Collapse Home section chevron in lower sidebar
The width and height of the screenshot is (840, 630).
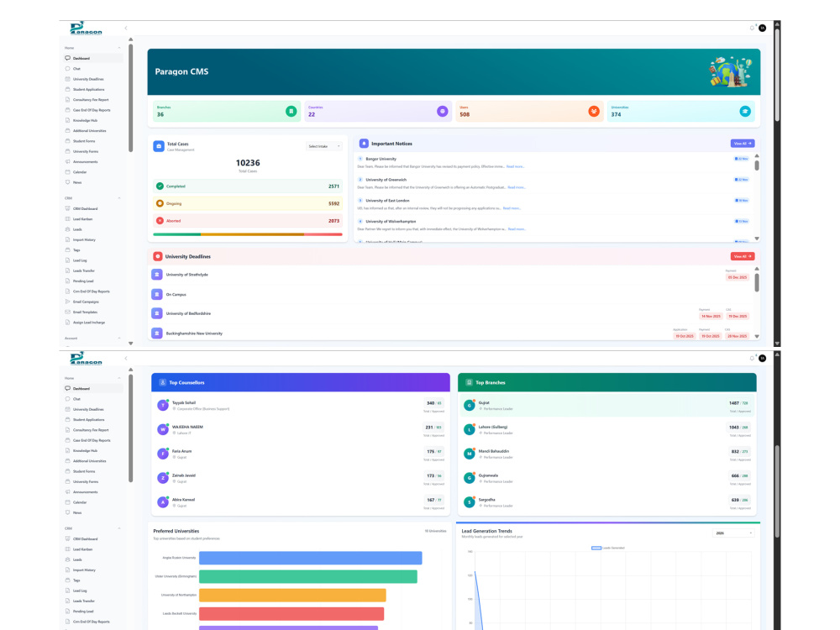[x=119, y=378]
